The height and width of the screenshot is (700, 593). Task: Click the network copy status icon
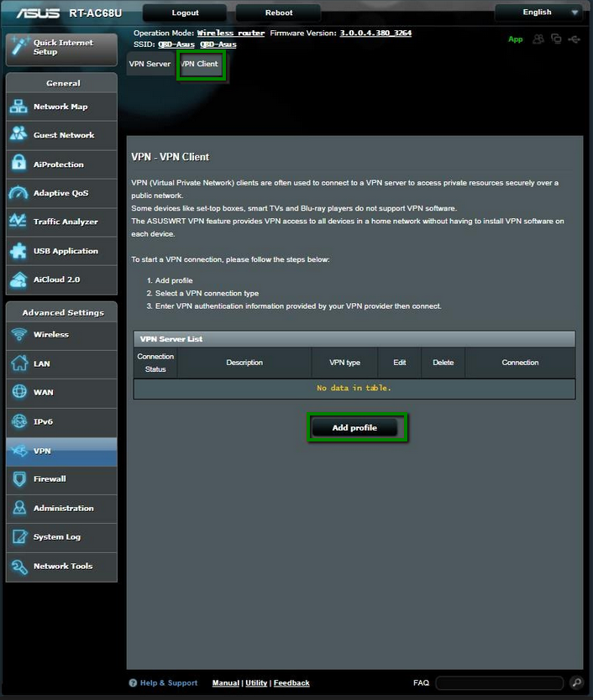(556, 39)
